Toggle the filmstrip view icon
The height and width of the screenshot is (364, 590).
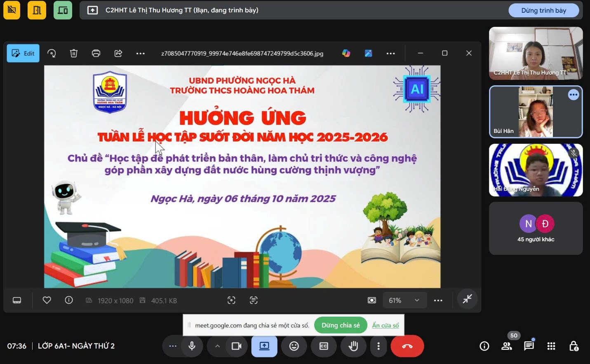click(x=17, y=300)
